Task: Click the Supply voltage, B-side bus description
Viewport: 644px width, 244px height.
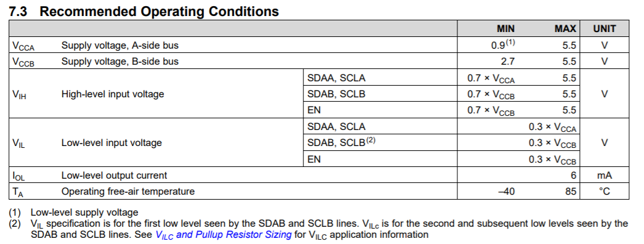Action: [120, 61]
